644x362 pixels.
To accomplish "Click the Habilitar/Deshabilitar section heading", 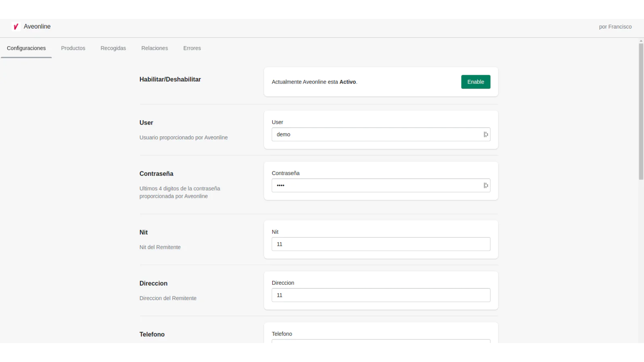I will tap(170, 80).
